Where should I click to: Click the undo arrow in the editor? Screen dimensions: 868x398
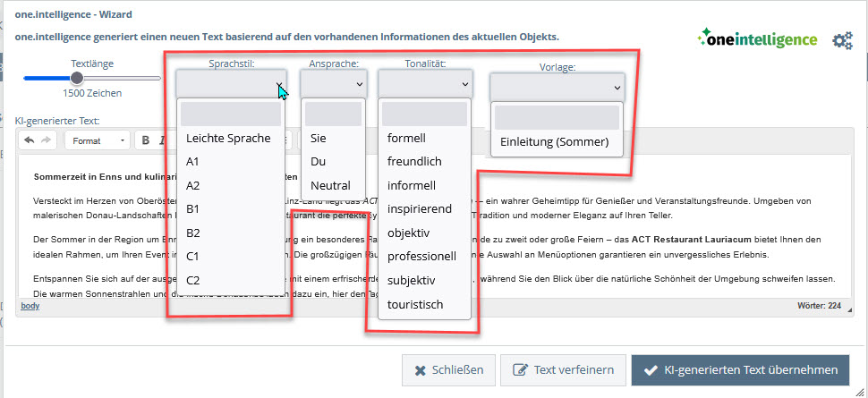pos(30,140)
